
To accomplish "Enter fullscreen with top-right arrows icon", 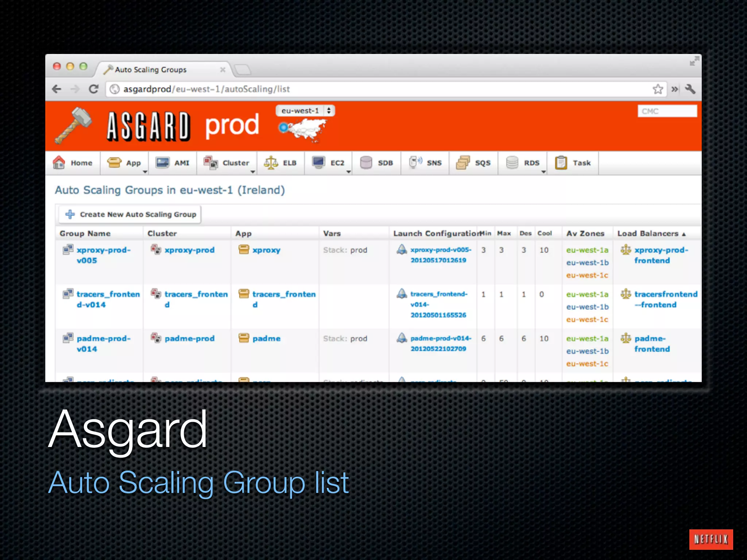I will point(694,61).
